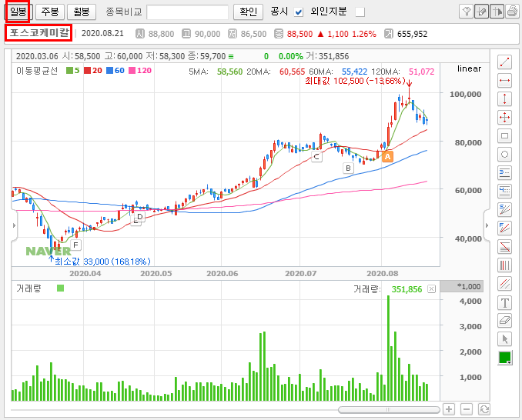Image resolution: width=522 pixels, height=420 pixels.
Task: Close the 거래량 volume indicator panel
Action: point(431,289)
